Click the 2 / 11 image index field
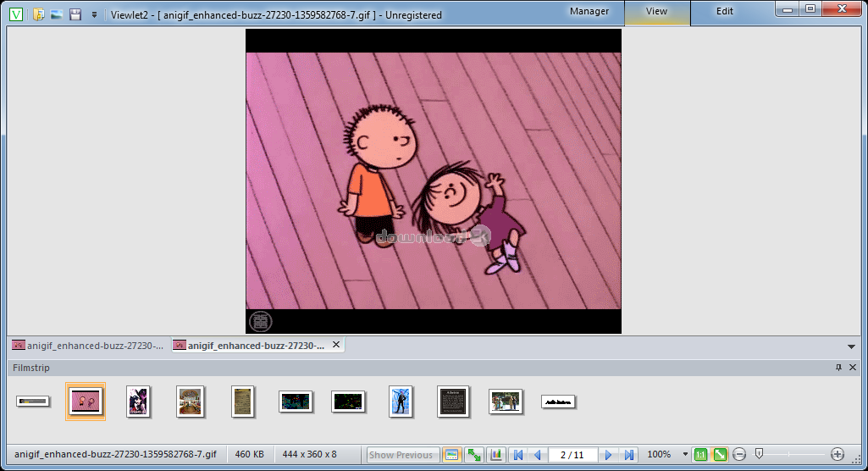 pos(572,454)
